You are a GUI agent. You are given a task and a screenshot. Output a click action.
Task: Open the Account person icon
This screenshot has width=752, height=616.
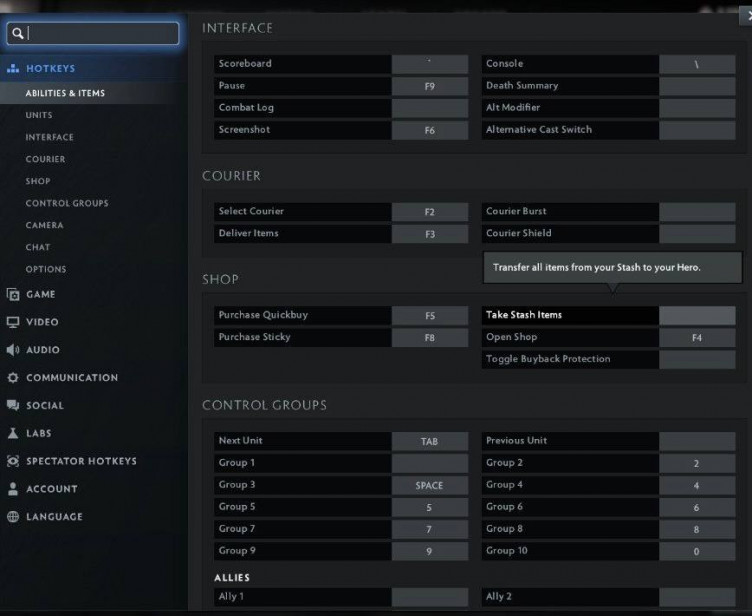pyautogui.click(x=13, y=489)
